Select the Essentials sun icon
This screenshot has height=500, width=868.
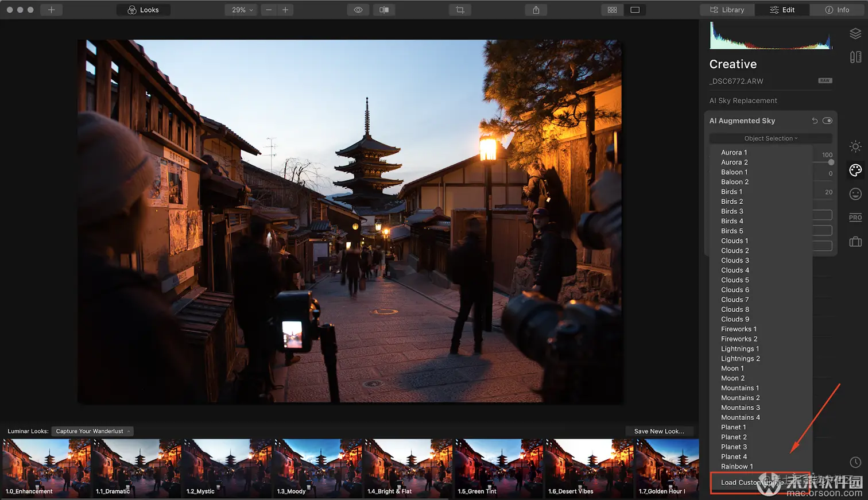(855, 146)
